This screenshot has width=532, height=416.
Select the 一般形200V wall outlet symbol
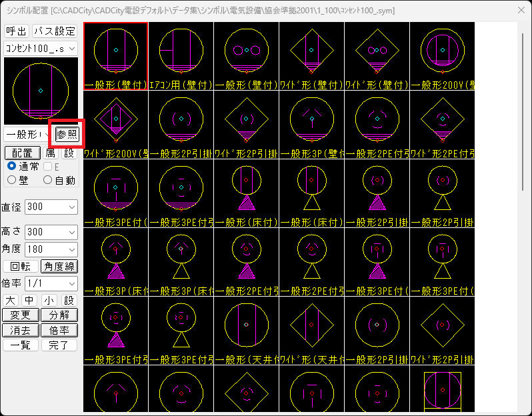[442, 56]
